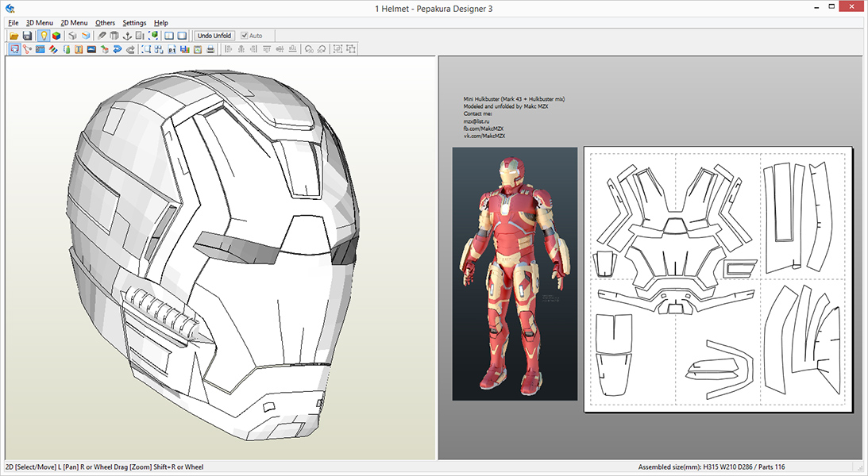
Task: Open the 2D Menu
Action: point(74,23)
